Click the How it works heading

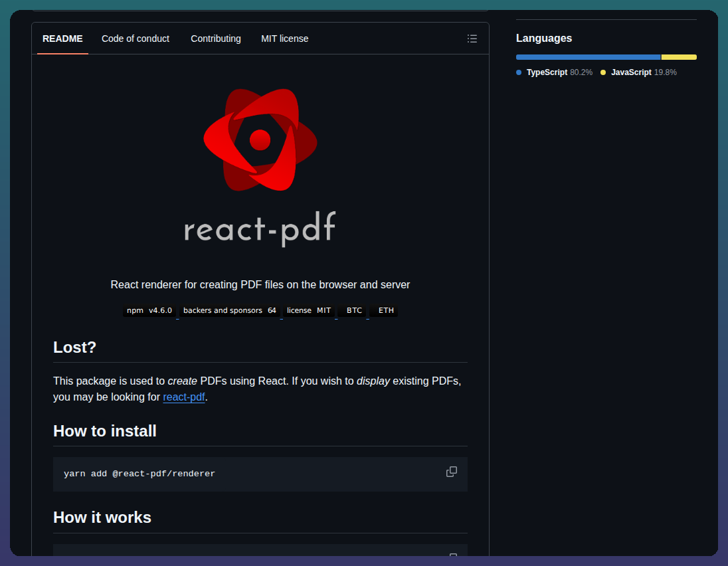pos(102,518)
